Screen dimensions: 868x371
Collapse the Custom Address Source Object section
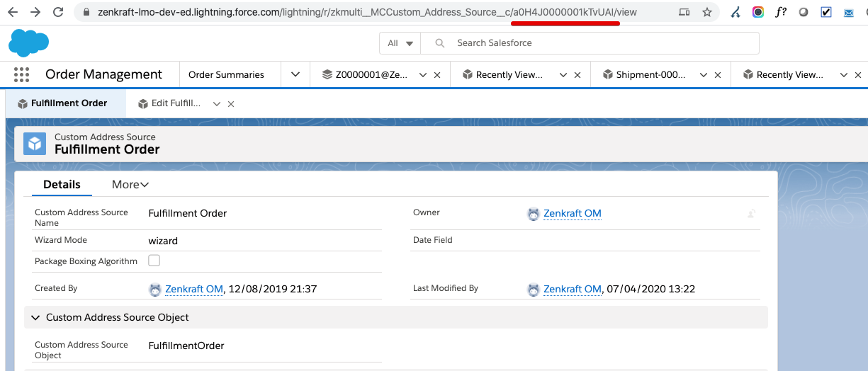click(33, 317)
